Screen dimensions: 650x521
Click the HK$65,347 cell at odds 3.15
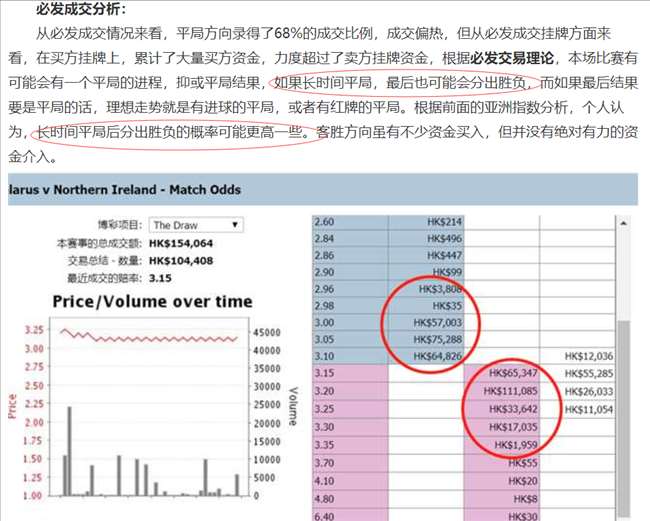502,374
